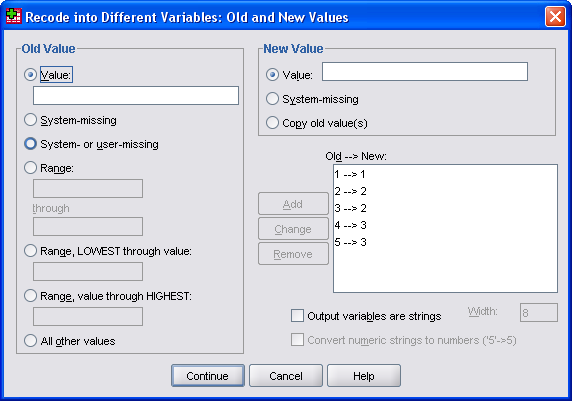Click the LOWEST through value input field

pos(88,271)
